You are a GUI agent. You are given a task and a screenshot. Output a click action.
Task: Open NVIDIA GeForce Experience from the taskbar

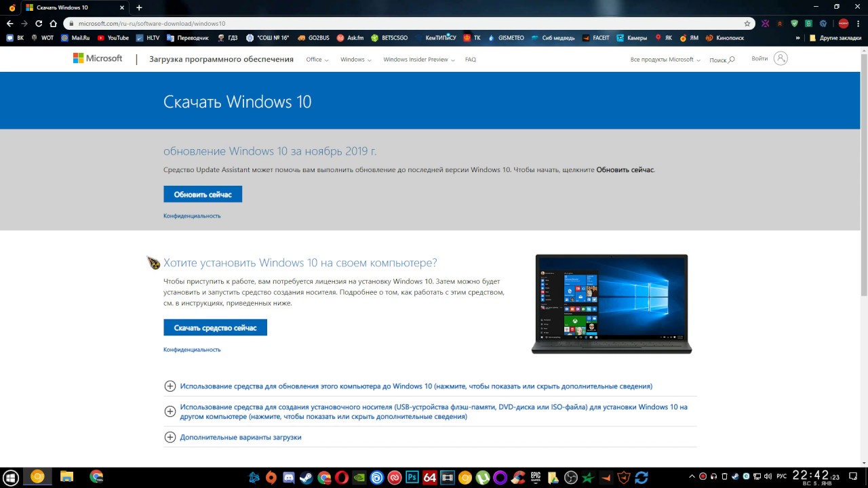tap(359, 477)
